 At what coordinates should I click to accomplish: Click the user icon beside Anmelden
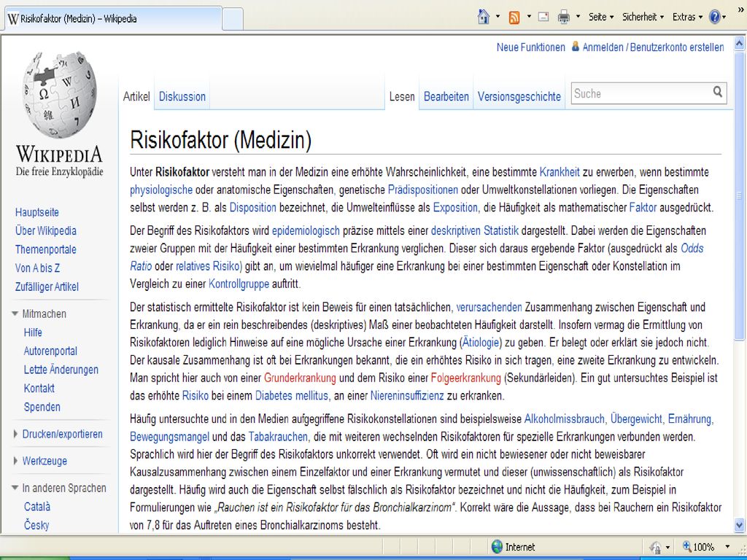576,46
